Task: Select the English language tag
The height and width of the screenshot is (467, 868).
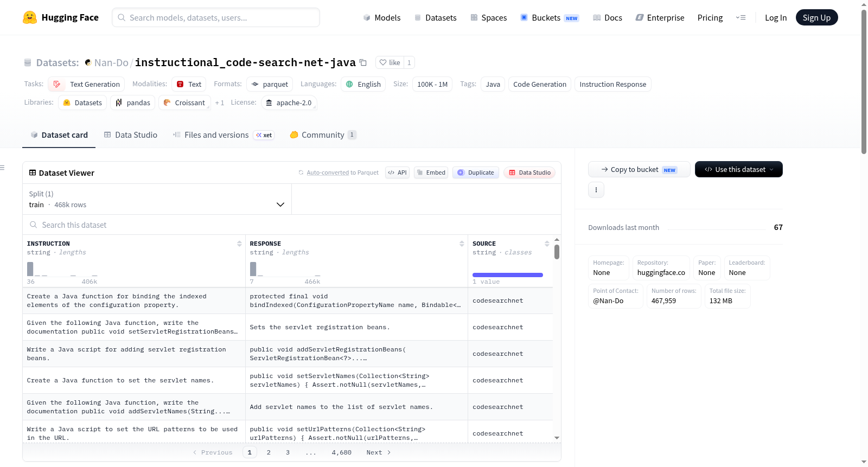Action: (x=363, y=84)
